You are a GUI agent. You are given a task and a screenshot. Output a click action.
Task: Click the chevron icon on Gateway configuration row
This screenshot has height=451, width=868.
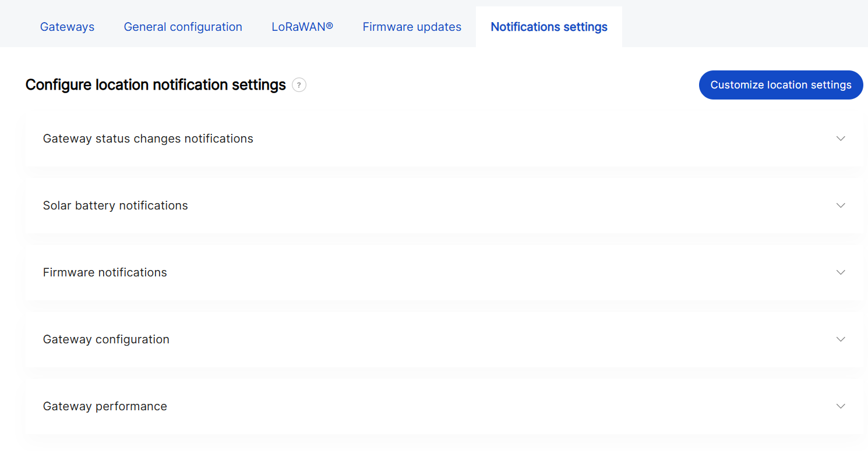pyautogui.click(x=841, y=339)
